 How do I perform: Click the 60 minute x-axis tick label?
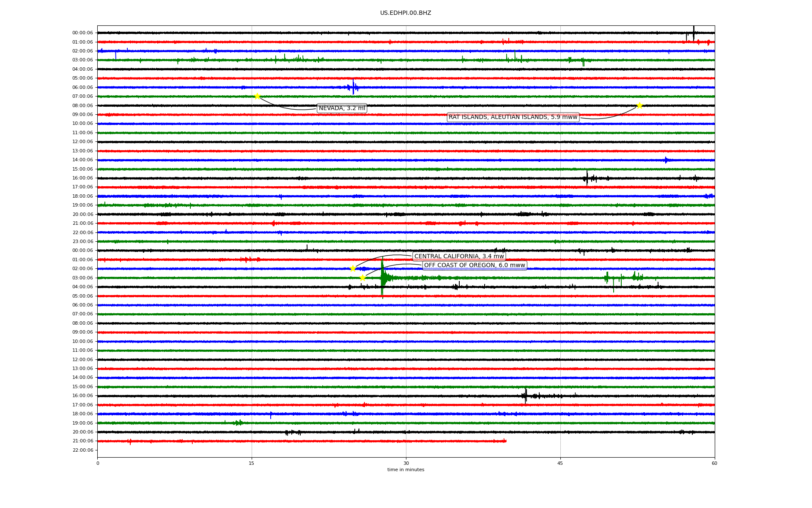click(714, 463)
